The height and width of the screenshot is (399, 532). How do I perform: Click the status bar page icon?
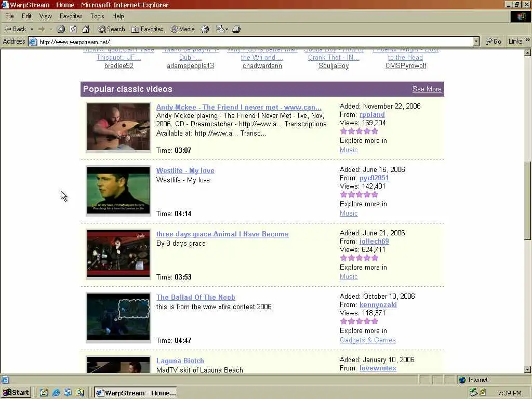coord(5,380)
